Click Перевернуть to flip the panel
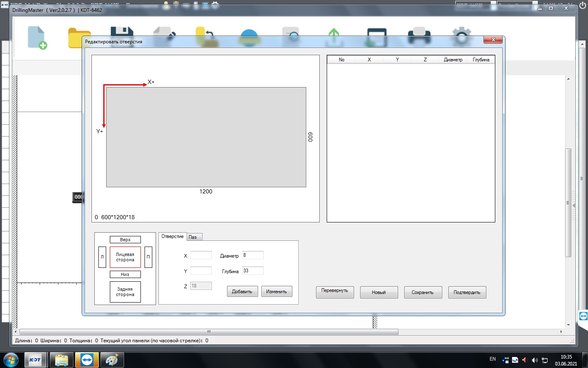Viewport: 588px width, 368px height. pyautogui.click(x=334, y=292)
